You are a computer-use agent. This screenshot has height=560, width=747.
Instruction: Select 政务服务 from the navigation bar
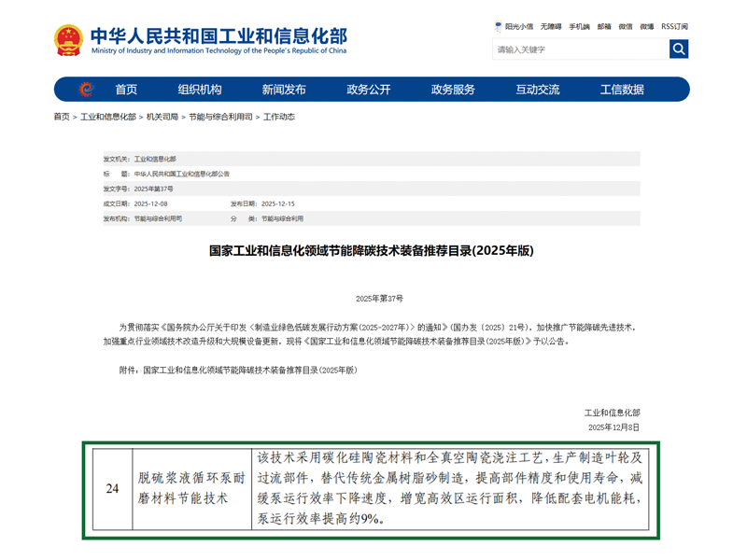click(x=453, y=90)
